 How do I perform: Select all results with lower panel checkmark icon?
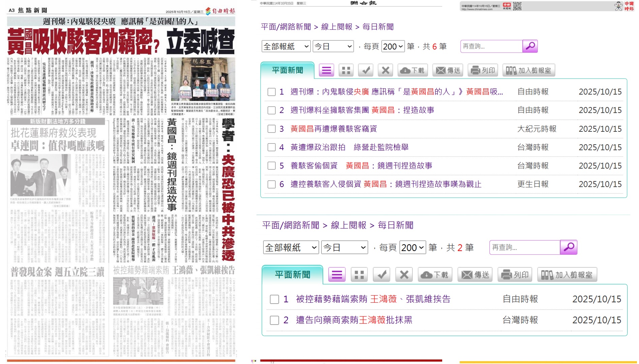tap(382, 275)
